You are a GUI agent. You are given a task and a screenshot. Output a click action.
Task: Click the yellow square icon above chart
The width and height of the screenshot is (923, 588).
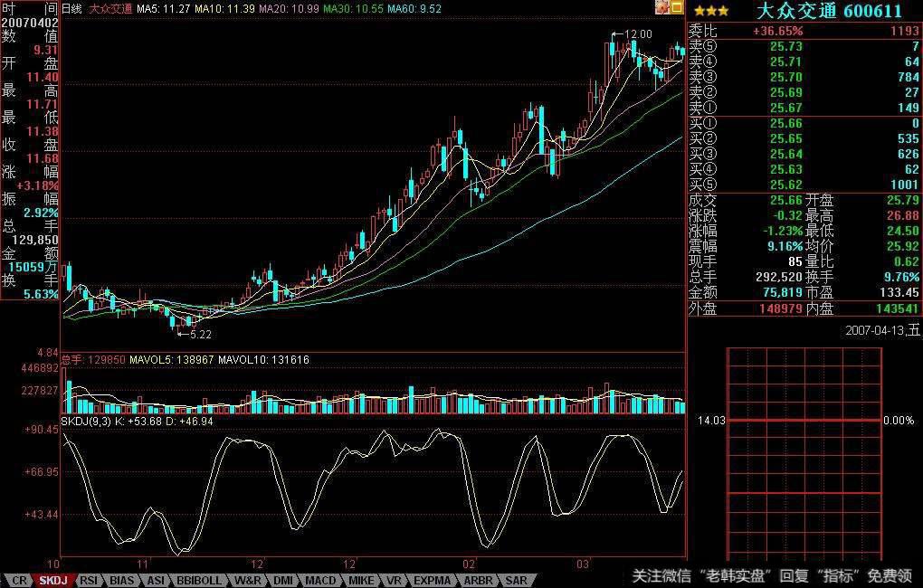click(677, 7)
